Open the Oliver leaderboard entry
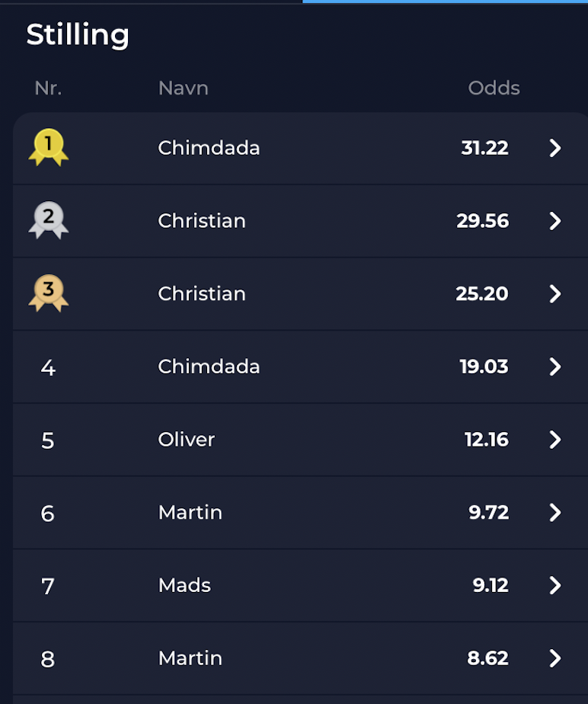The image size is (588, 704). click(300, 440)
